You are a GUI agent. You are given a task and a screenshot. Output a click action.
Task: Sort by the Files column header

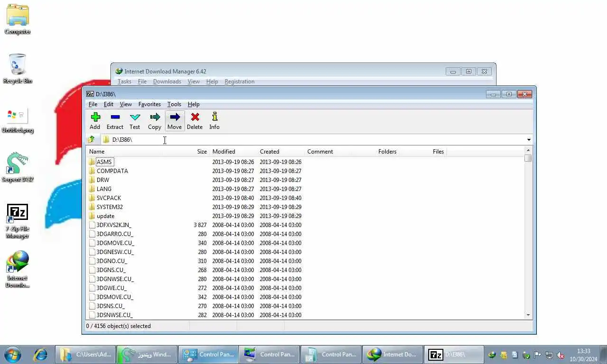[x=423, y=152]
